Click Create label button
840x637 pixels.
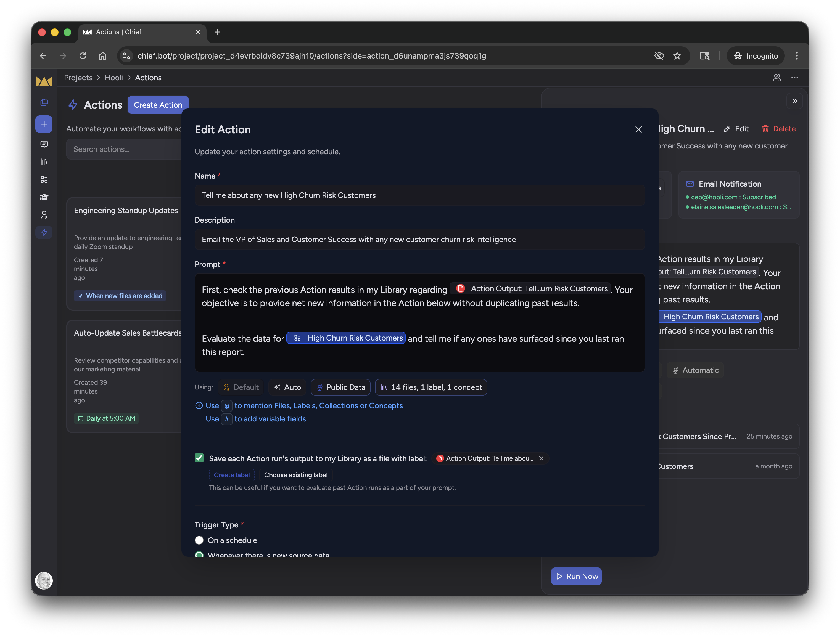pyautogui.click(x=232, y=475)
